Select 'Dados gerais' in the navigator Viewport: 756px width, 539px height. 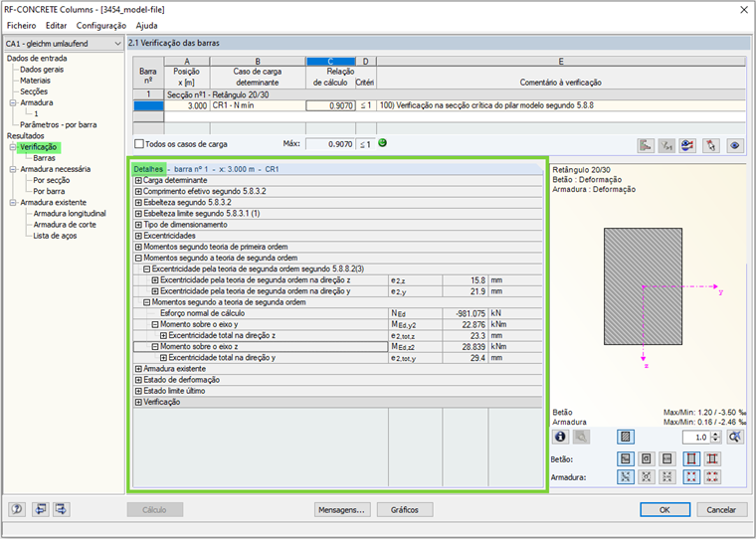click(x=42, y=70)
